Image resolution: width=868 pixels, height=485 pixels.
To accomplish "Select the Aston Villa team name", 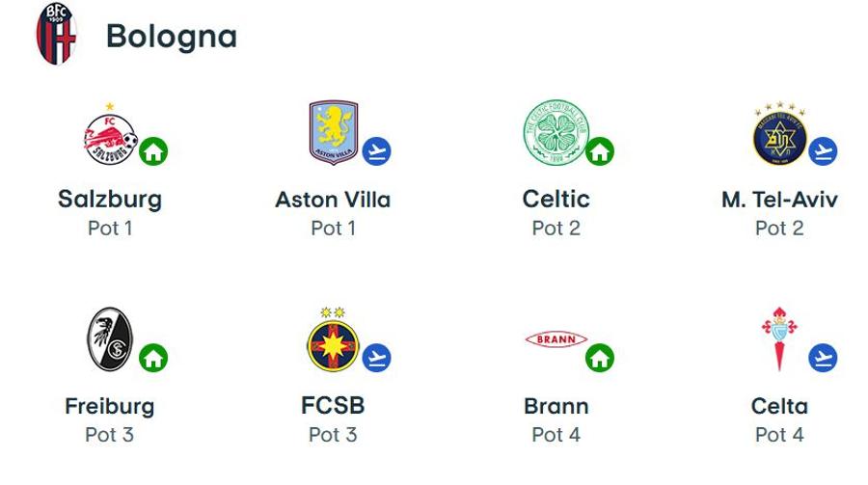I will (333, 200).
